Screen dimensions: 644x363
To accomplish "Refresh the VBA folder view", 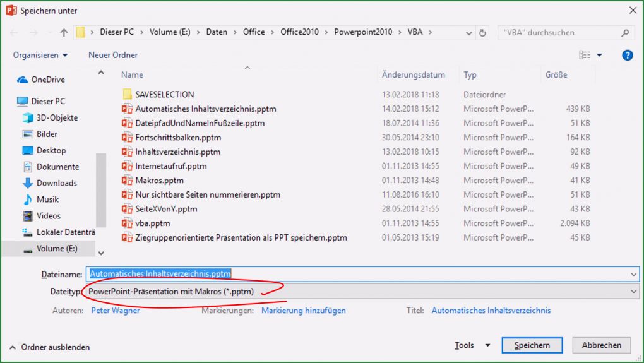I will coord(482,32).
